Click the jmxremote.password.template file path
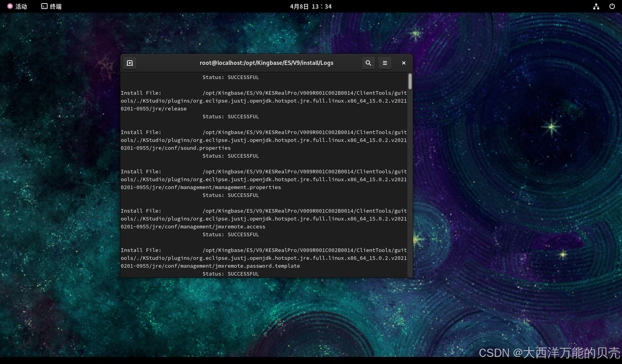The width and height of the screenshot is (622, 364). [264, 258]
